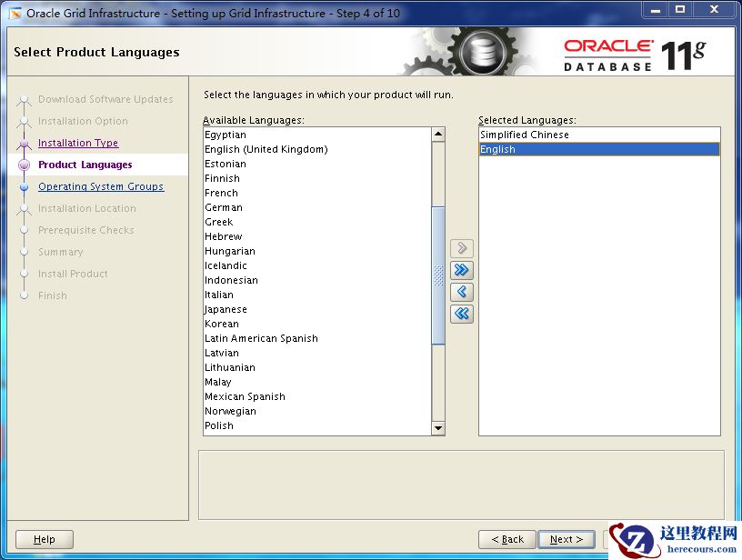
Task: Select Polish in Available Languages
Action: tap(317, 425)
